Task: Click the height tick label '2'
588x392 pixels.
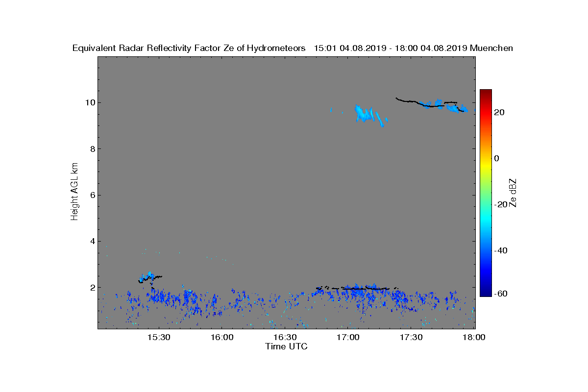Action: pyautogui.click(x=92, y=288)
